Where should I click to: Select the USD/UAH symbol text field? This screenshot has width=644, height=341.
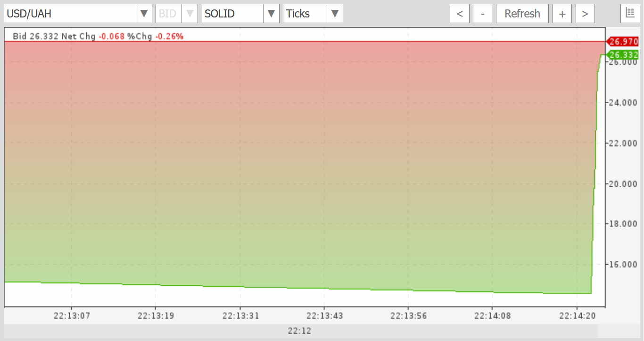pyautogui.click(x=70, y=14)
